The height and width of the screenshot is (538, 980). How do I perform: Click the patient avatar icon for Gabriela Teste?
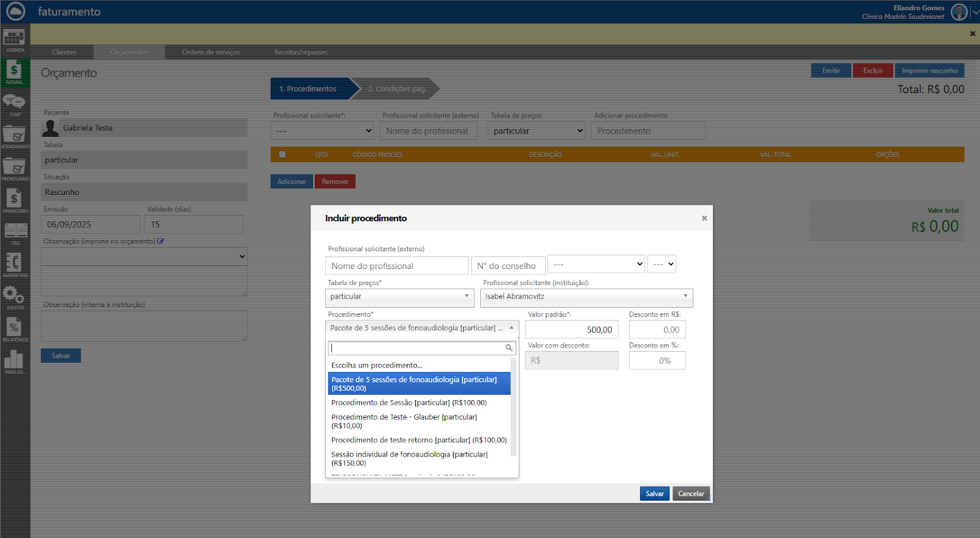[50, 128]
